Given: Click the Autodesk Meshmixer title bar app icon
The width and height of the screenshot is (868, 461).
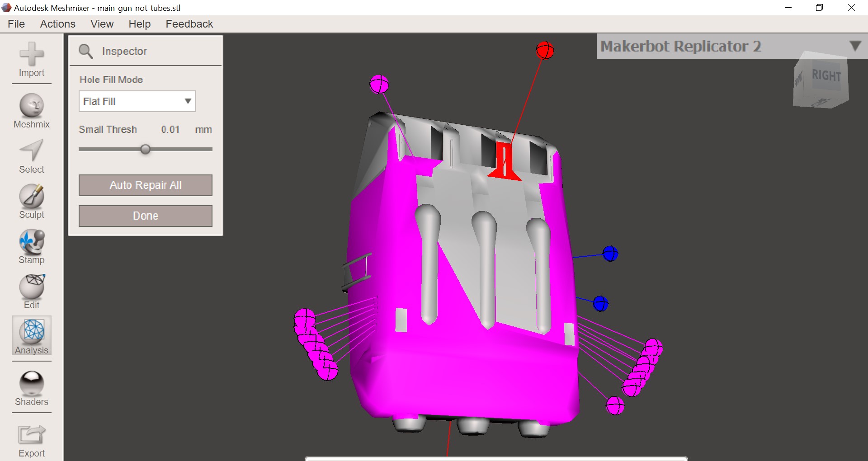Looking at the screenshot, I should click(6, 8).
